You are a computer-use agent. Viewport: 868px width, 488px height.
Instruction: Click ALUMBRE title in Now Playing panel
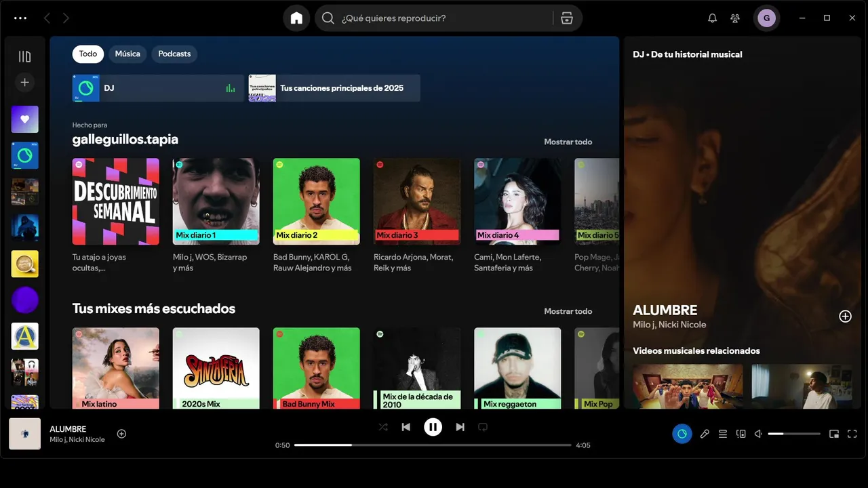665,310
